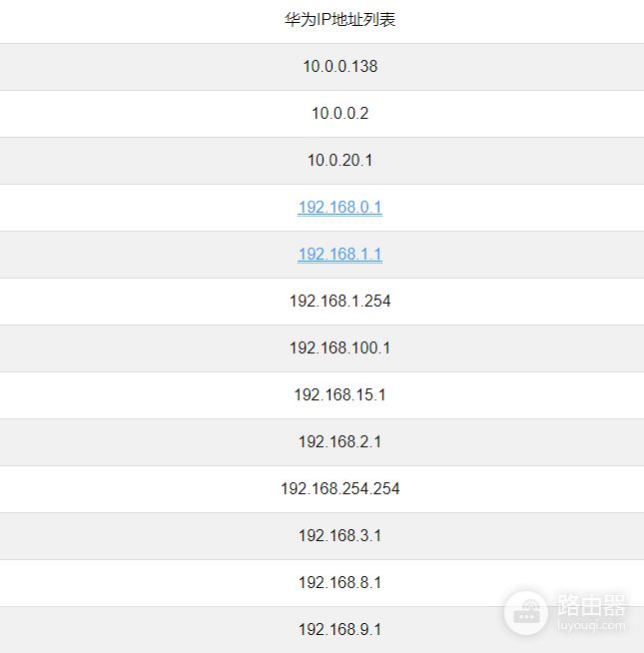This screenshot has height=653, width=644.
Task: Select the 华为IP地址列表 table heading
Action: click(x=339, y=20)
